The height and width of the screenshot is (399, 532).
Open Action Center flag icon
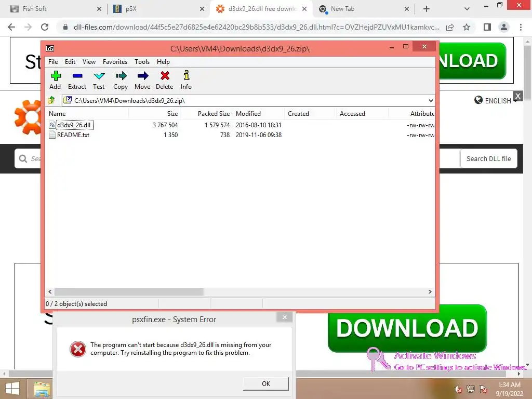point(483,389)
